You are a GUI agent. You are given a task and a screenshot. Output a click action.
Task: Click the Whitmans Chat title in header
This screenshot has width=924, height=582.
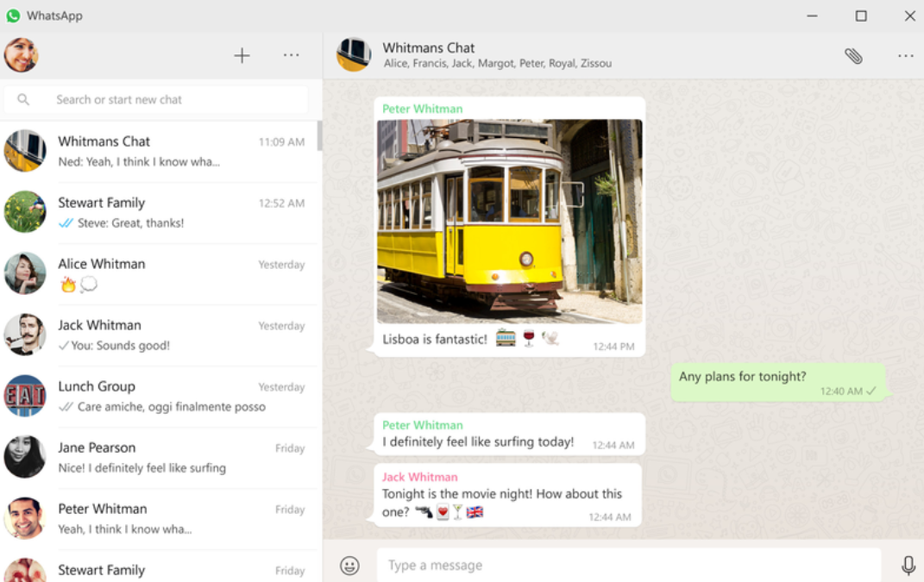tap(429, 47)
